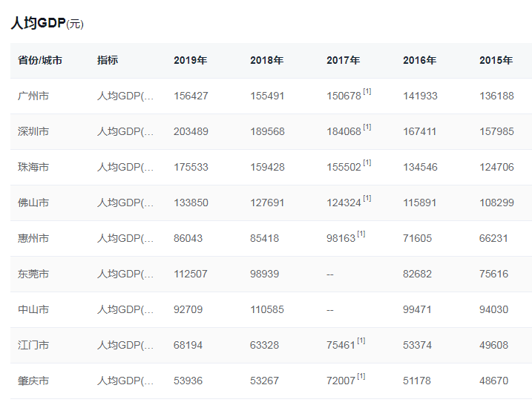
Task: Click the 203489 value for 深圳市
Action: click(191, 132)
